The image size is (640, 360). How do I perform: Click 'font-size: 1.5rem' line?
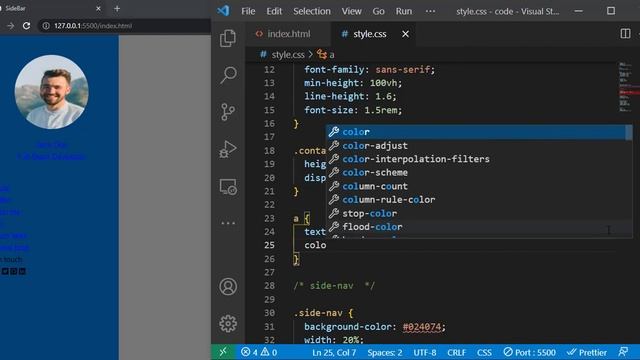click(353, 110)
